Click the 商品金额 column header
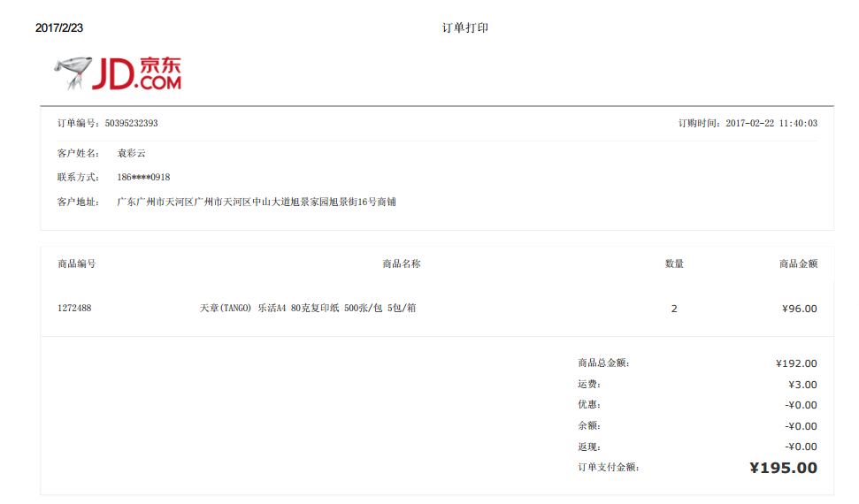This screenshot has height=504, width=859. [798, 263]
